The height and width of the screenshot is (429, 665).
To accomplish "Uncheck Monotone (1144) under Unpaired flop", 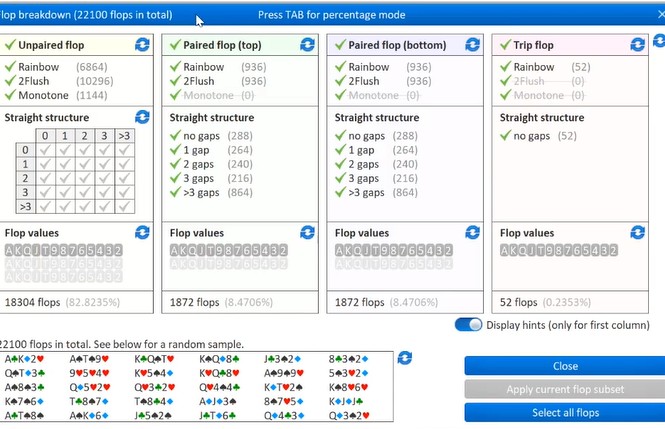I will coord(10,95).
